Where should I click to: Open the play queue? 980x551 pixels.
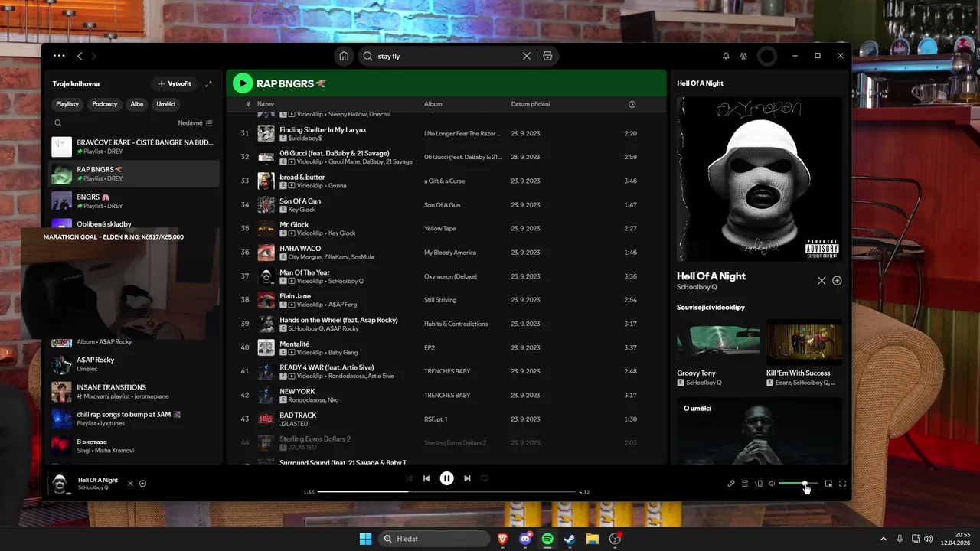coord(745,484)
